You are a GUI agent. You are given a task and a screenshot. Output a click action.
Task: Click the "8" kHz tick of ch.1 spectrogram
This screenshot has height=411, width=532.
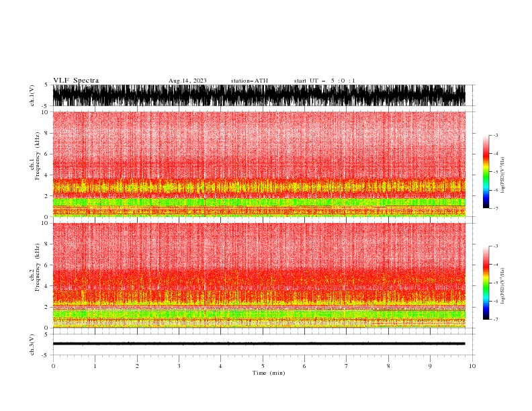point(46,133)
